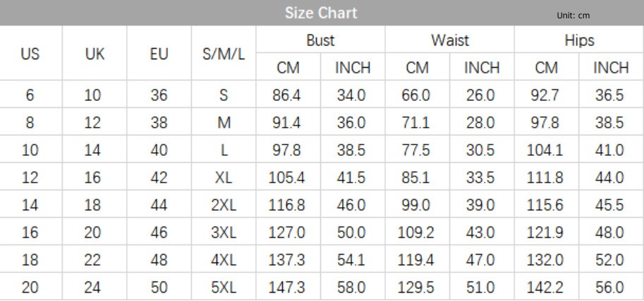644x301 pixels.
Task: Select the UK column header
Action: [x=95, y=54]
